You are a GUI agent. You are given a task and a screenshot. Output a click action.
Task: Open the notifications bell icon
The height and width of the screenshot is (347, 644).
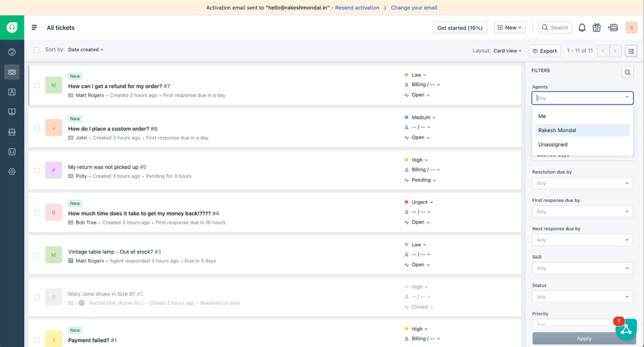coord(582,28)
